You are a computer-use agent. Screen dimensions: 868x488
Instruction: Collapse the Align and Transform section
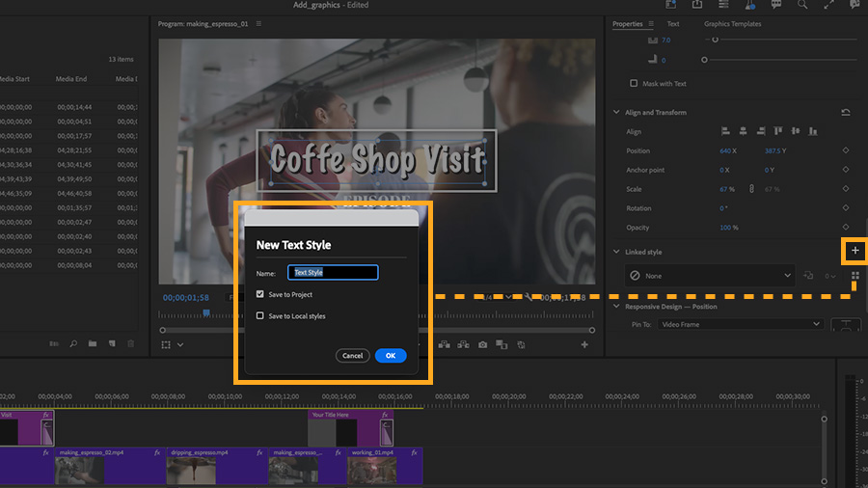[x=616, y=112]
